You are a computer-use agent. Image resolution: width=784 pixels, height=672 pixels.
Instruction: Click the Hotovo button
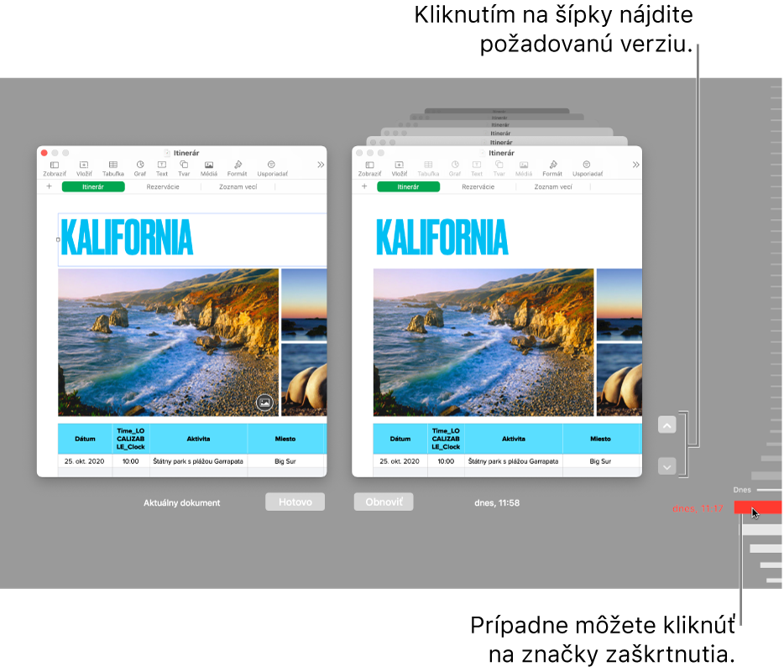click(295, 502)
